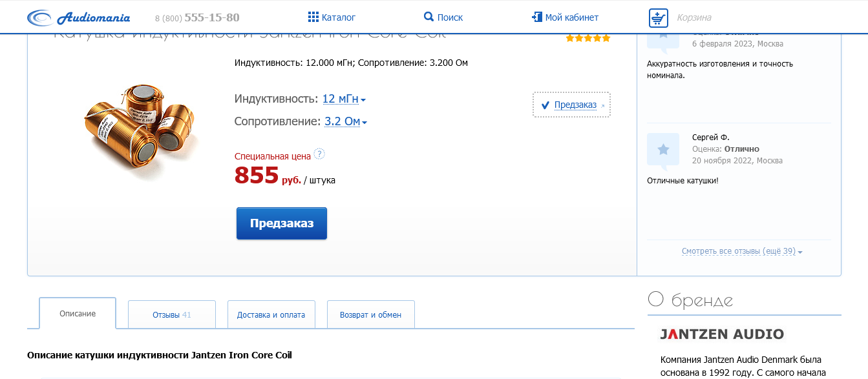This screenshot has height=379, width=868.
Task: Click the catalog grid icon
Action: coord(313,17)
